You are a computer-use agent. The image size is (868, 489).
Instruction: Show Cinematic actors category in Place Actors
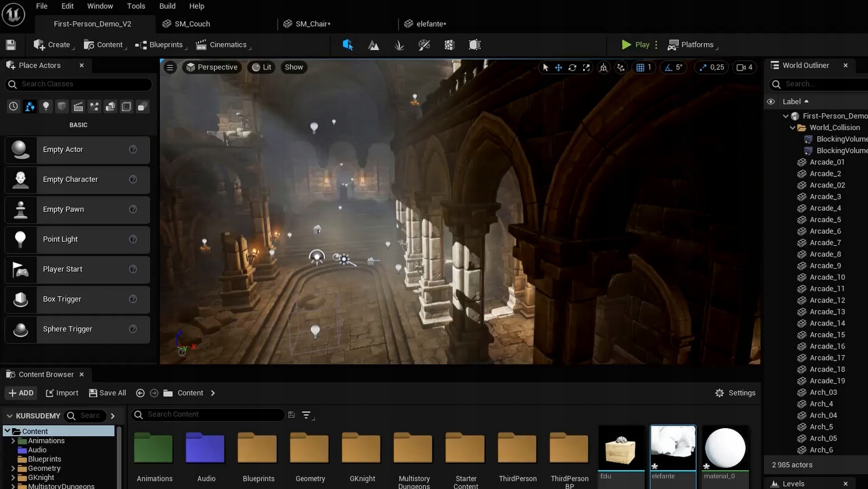[x=78, y=107]
